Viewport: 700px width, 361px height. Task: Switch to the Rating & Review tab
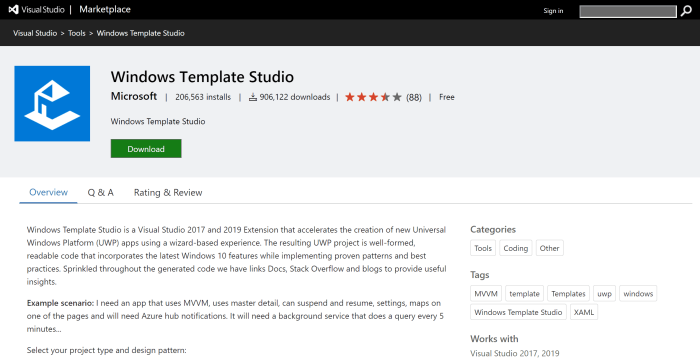(x=168, y=192)
